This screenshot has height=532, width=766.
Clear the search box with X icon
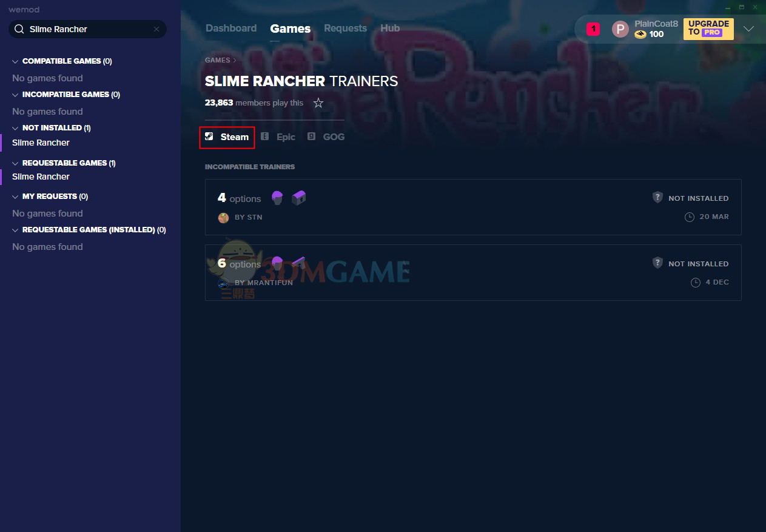coord(156,29)
